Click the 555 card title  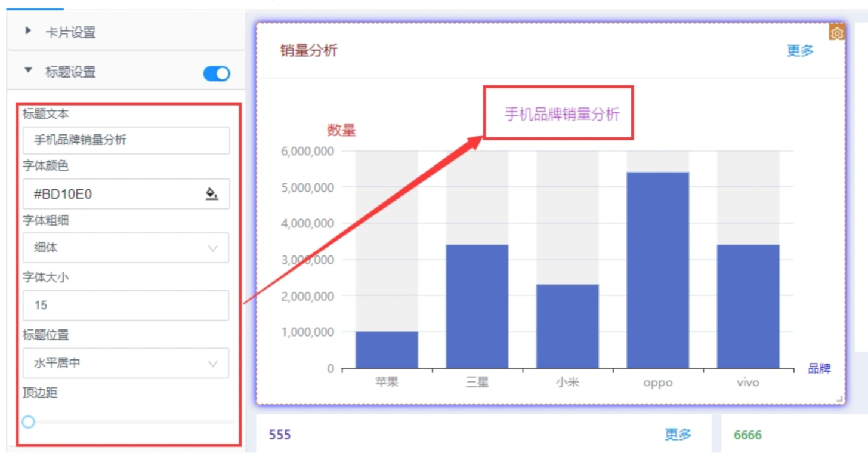[x=280, y=435]
